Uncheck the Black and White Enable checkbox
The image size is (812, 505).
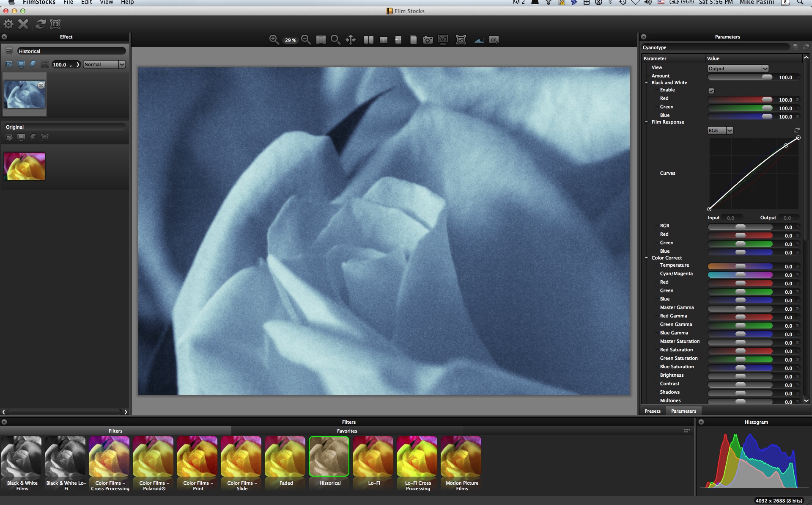(711, 91)
